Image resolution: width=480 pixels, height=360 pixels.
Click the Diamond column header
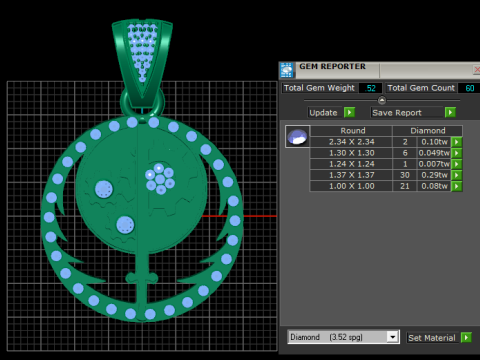(428, 131)
